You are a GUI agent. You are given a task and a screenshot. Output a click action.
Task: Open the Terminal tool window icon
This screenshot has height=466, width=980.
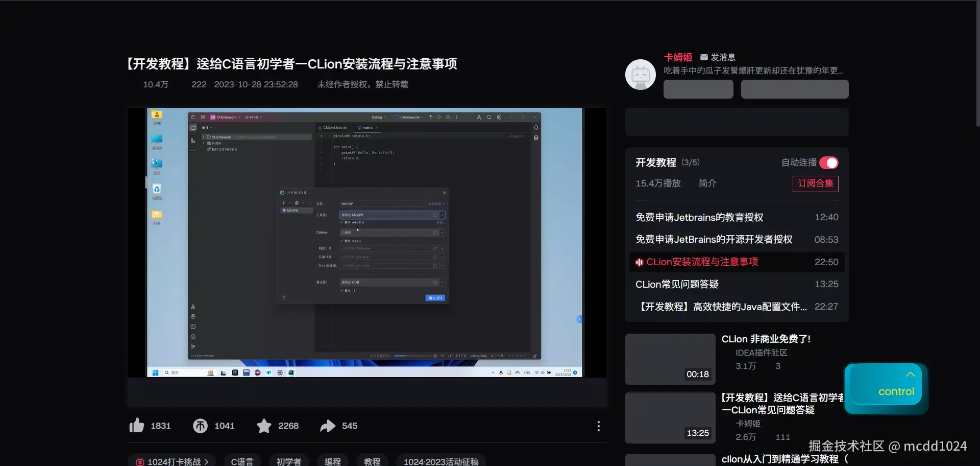(x=193, y=327)
